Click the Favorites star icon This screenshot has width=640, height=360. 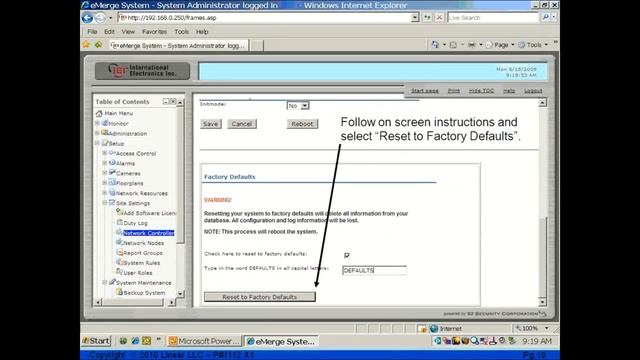pos(86,44)
